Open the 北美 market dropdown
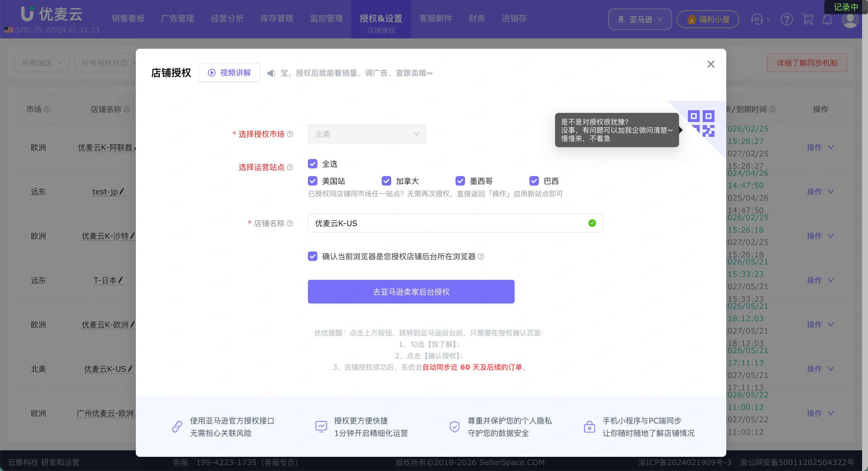868x471 pixels. click(367, 134)
